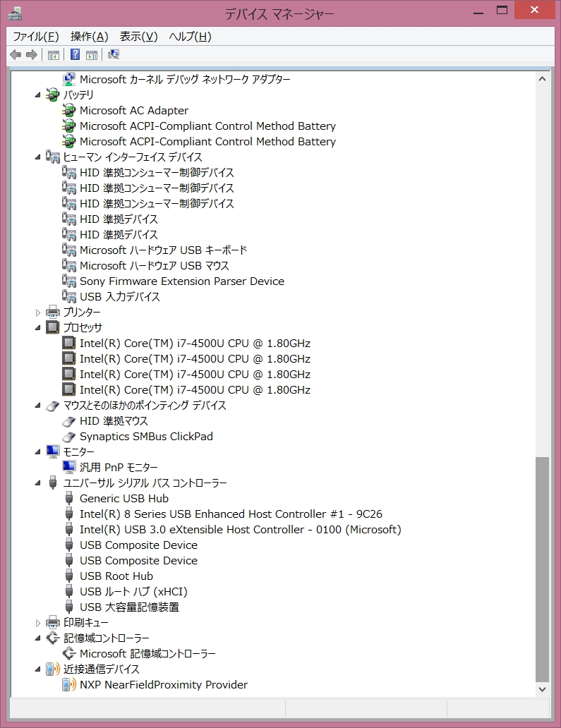Click the scrollbar up arrow
The height and width of the screenshot is (728, 561).
(542, 80)
